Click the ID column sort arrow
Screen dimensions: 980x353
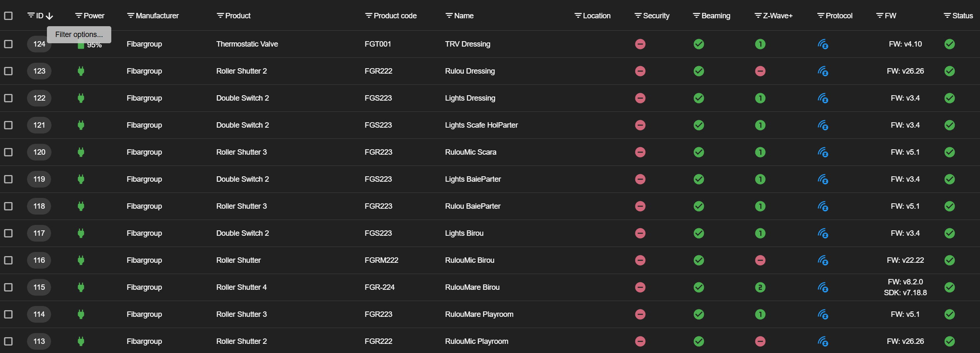(50, 16)
